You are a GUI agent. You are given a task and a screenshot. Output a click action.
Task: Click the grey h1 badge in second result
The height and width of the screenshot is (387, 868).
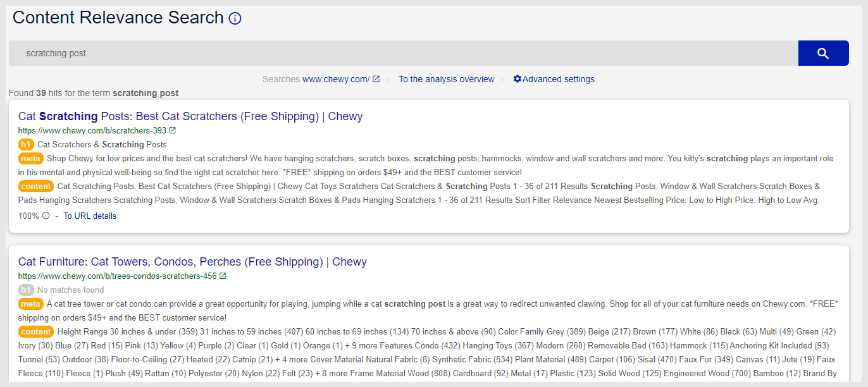[26, 290]
